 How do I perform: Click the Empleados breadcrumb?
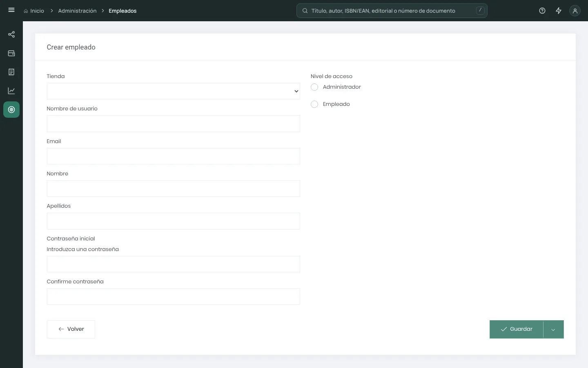[122, 11]
